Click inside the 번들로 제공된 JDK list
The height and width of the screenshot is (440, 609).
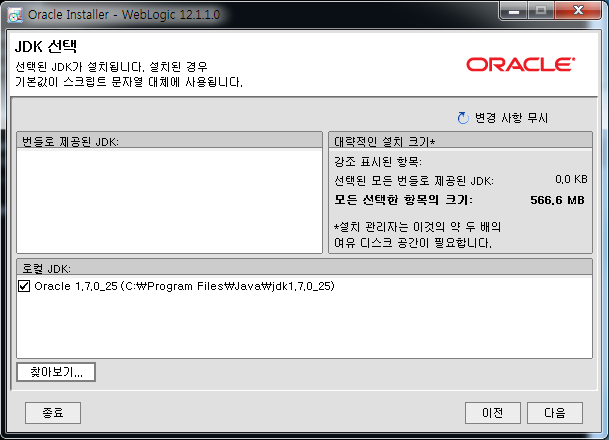[169, 200]
